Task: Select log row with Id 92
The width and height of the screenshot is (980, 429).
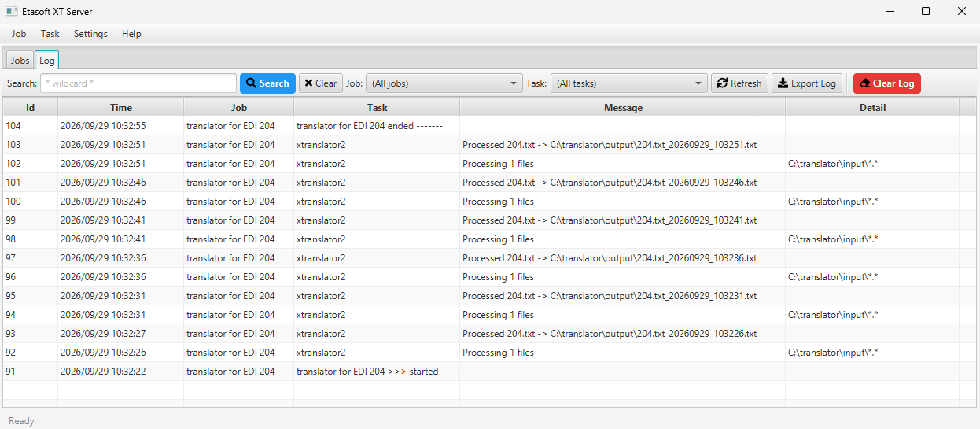Action: tap(490, 353)
